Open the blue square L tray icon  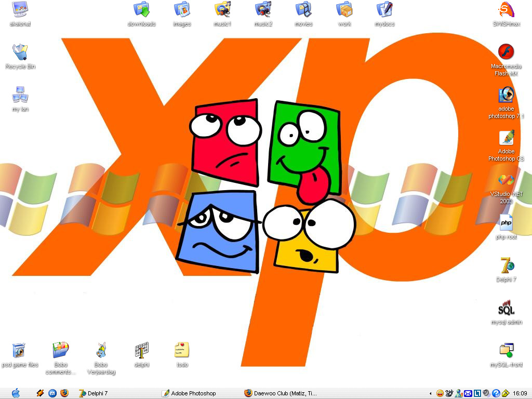(477, 393)
